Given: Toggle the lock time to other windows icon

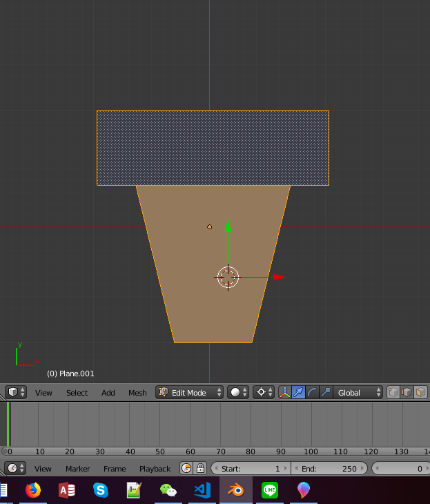Looking at the screenshot, I should pos(200,468).
